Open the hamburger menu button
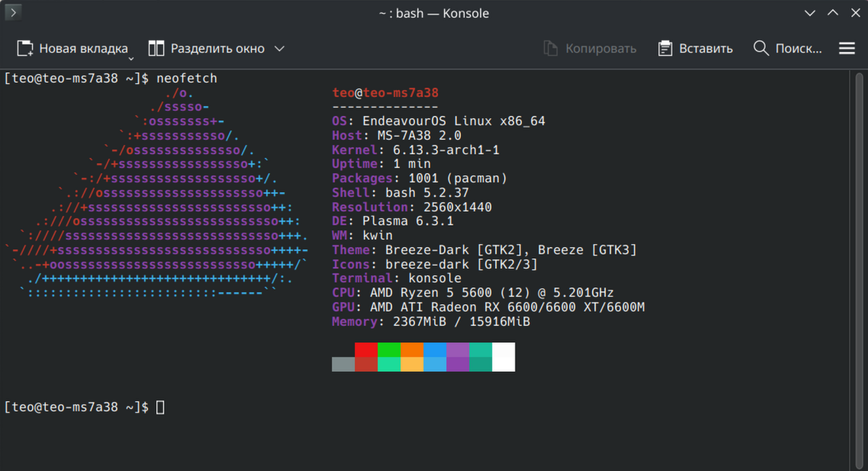The height and width of the screenshot is (471, 868). pyautogui.click(x=847, y=49)
